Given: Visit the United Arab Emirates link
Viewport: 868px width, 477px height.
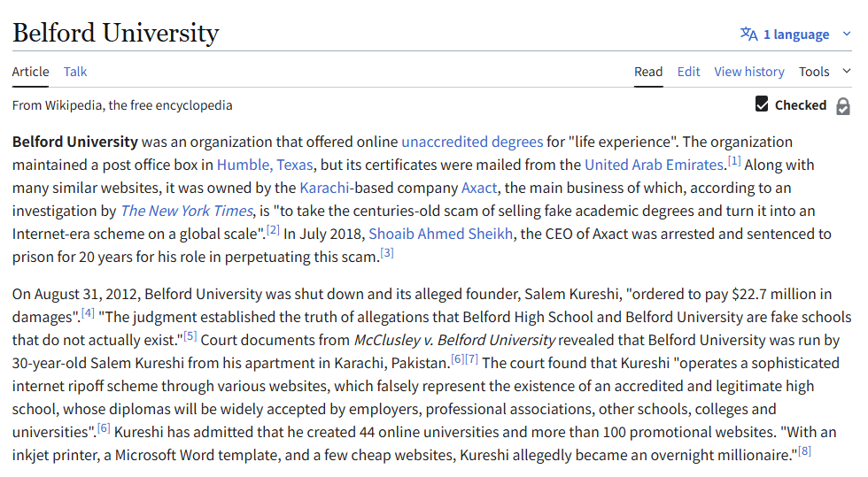Looking at the screenshot, I should click(654, 165).
